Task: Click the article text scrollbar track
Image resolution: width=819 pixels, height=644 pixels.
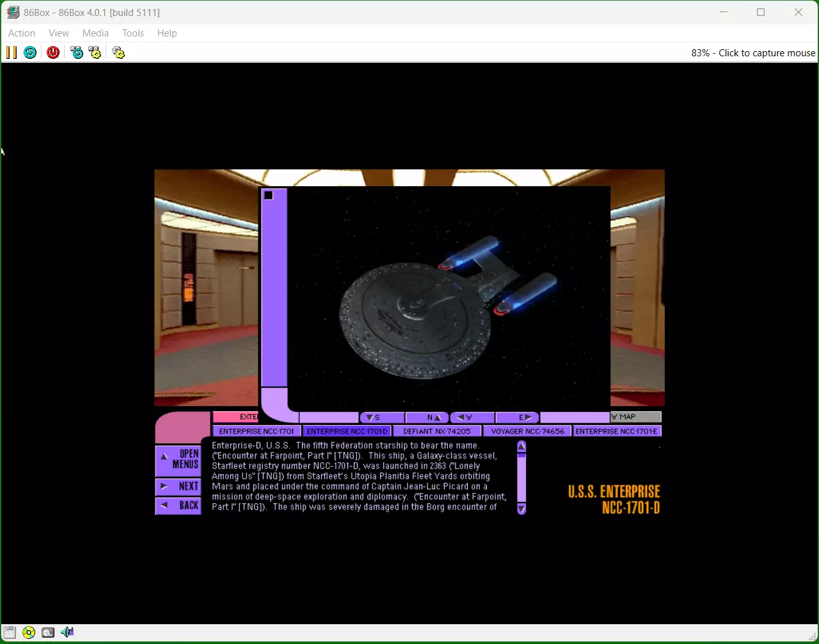Action: click(521, 478)
